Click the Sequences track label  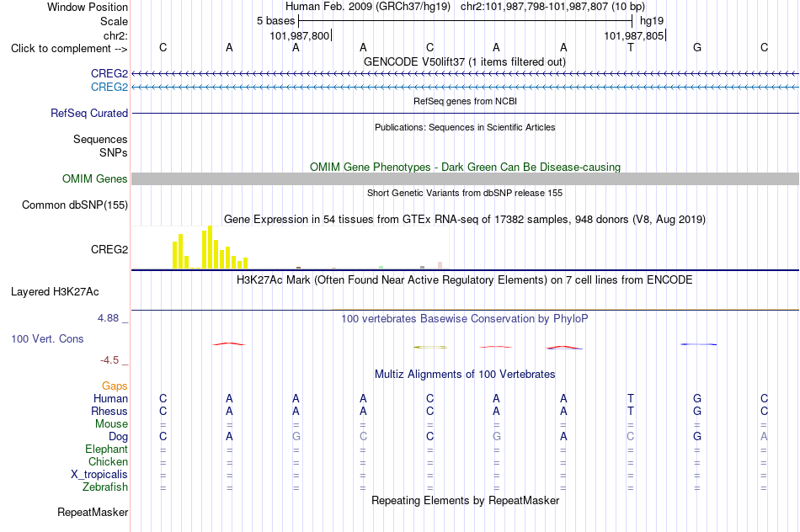(100, 139)
